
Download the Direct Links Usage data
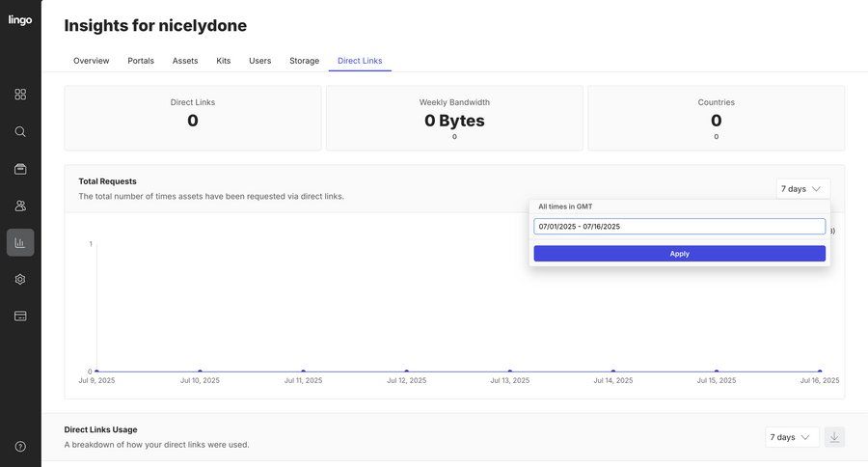tap(834, 437)
